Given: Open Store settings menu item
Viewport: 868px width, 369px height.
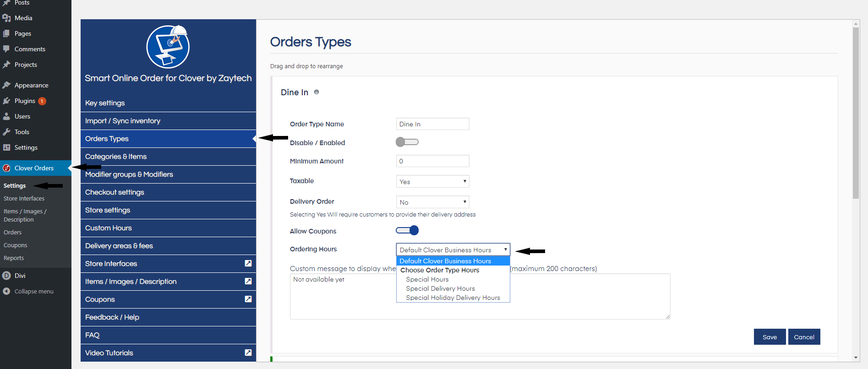Looking at the screenshot, I should [x=168, y=210].
